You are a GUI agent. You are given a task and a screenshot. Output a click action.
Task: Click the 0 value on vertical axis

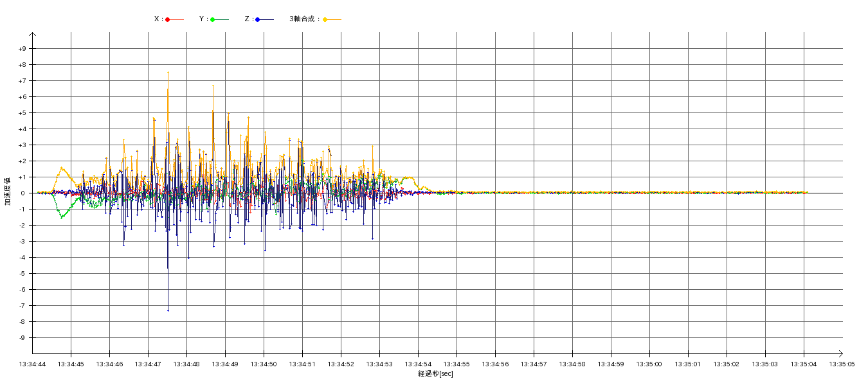pos(24,193)
